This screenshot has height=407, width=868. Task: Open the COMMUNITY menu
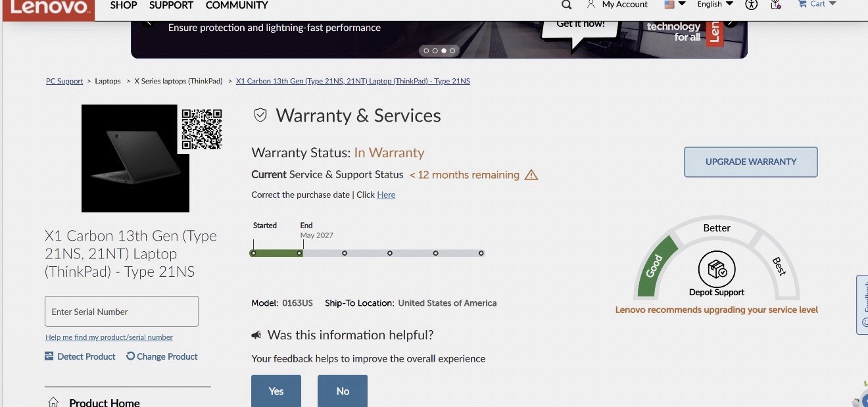237,5
